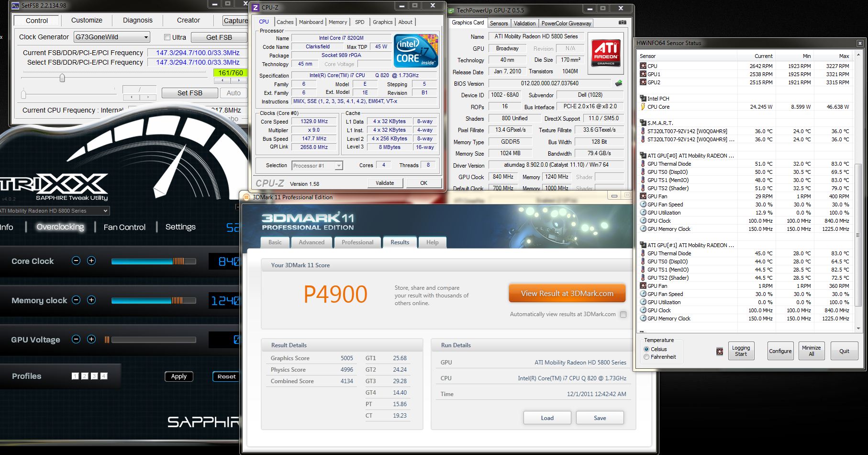Click the SetFSB frequency slider thumb
This screenshot has height=455, width=868.
[62, 78]
